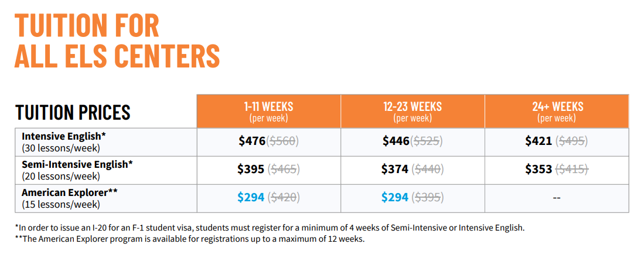644x257 pixels.
Task: Click the struck-through $415 original price
Action: click(572, 170)
